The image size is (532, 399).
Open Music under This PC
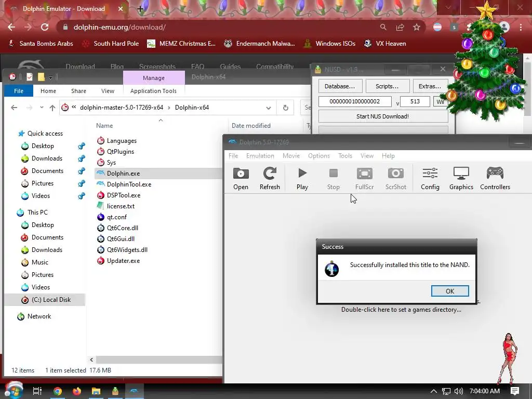39,262
